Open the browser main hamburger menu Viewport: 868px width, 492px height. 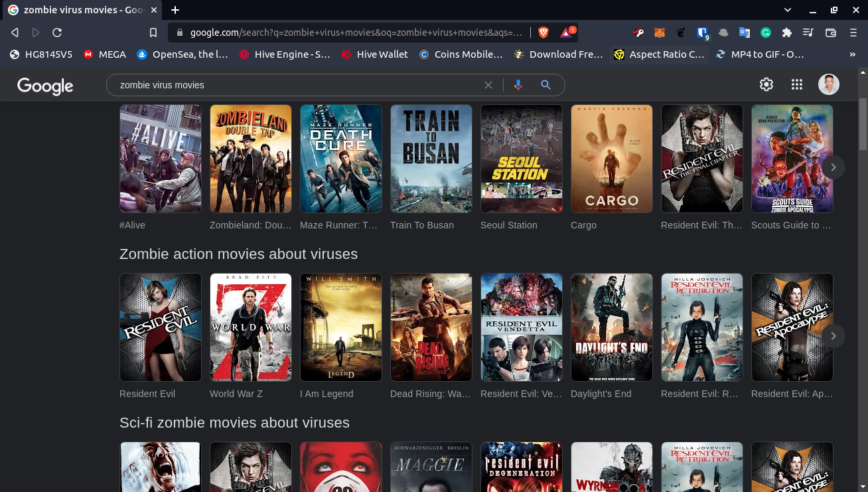click(x=853, y=33)
